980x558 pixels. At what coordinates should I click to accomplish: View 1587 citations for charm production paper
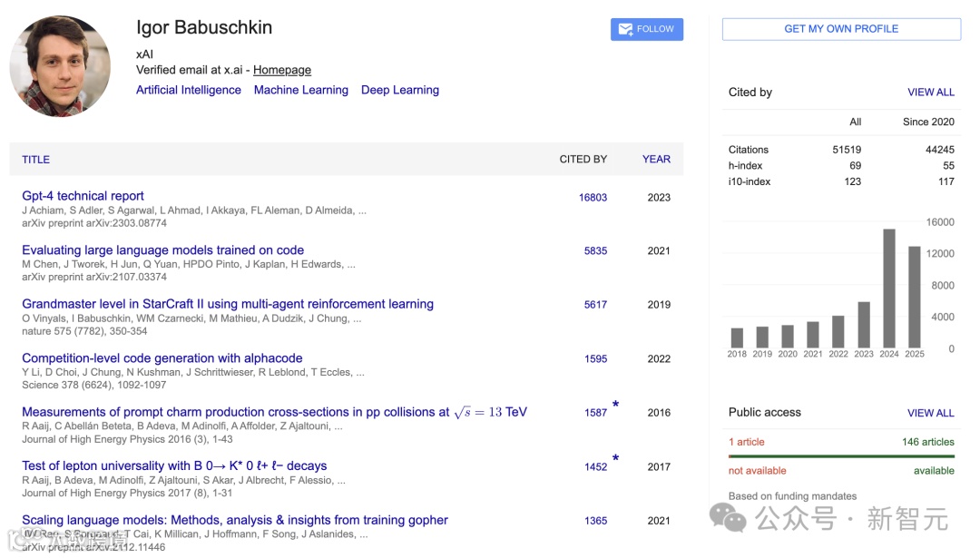[595, 413]
